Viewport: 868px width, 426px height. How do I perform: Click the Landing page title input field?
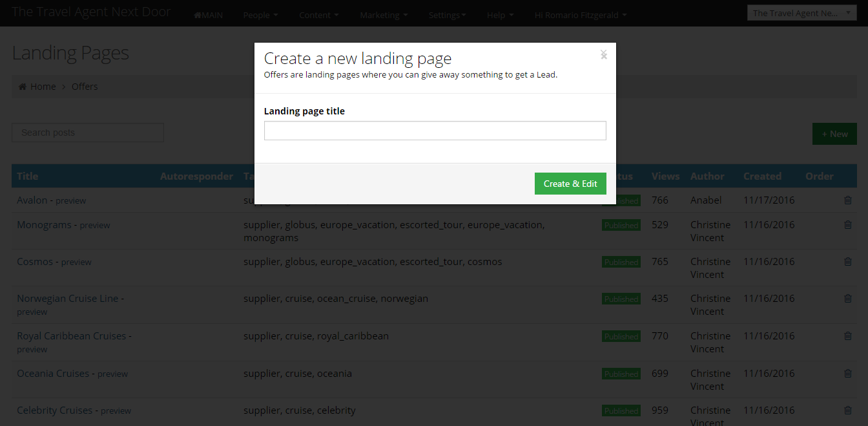(x=435, y=131)
